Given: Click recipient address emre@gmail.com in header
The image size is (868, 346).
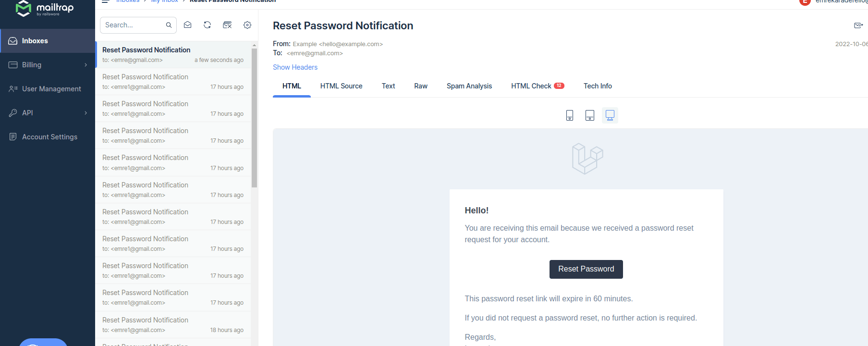Looking at the screenshot, I should 315,53.
